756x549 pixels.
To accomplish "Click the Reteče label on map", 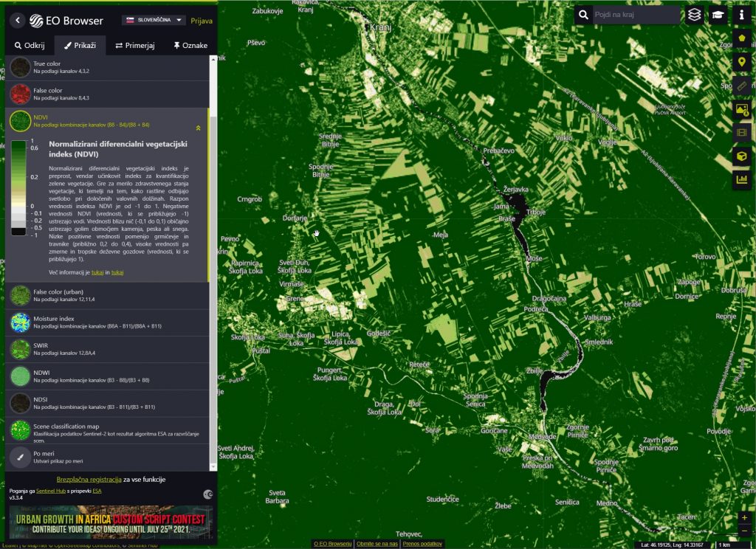I will [x=419, y=365].
